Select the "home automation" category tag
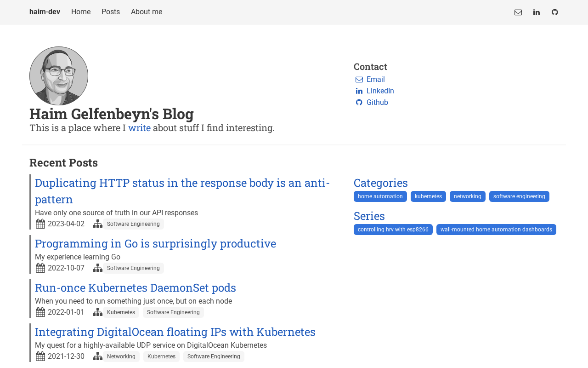The width and height of the screenshot is (588, 368). point(380,196)
